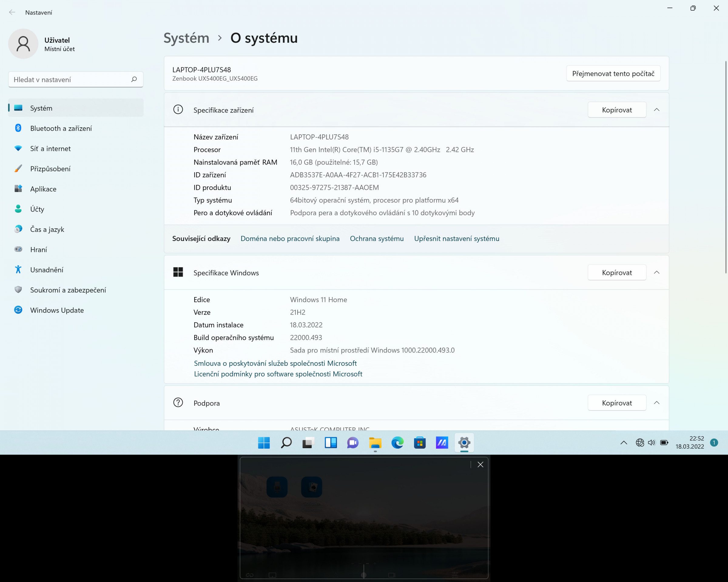Screen dimensions: 728x582
Task: Go back with the Nastavení arrow
Action: click(x=12, y=12)
